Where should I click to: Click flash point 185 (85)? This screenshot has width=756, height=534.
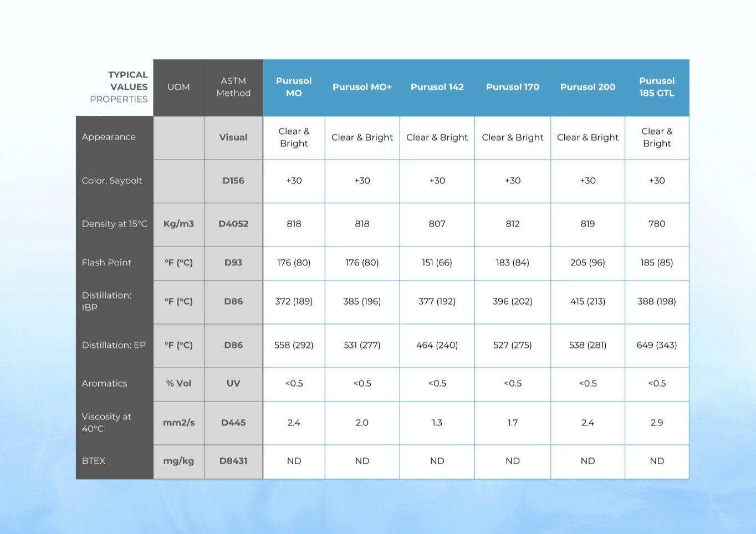pos(657,263)
